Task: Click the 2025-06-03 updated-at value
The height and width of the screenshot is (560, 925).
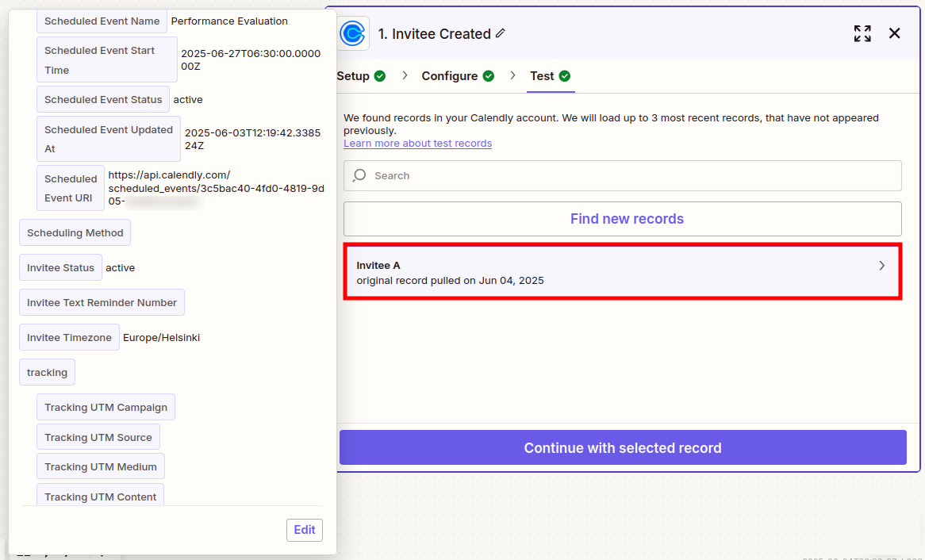Action: 253,140
